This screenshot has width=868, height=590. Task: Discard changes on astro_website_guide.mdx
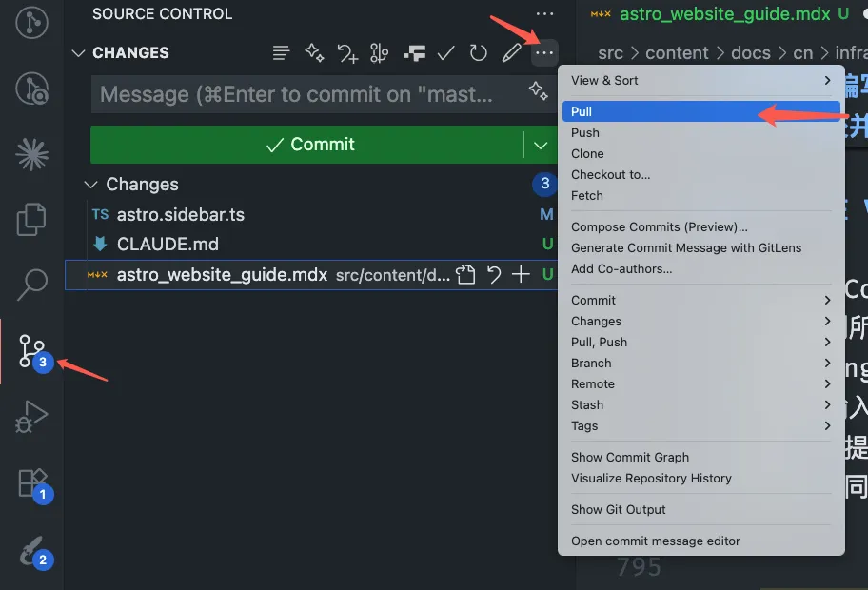click(x=493, y=274)
